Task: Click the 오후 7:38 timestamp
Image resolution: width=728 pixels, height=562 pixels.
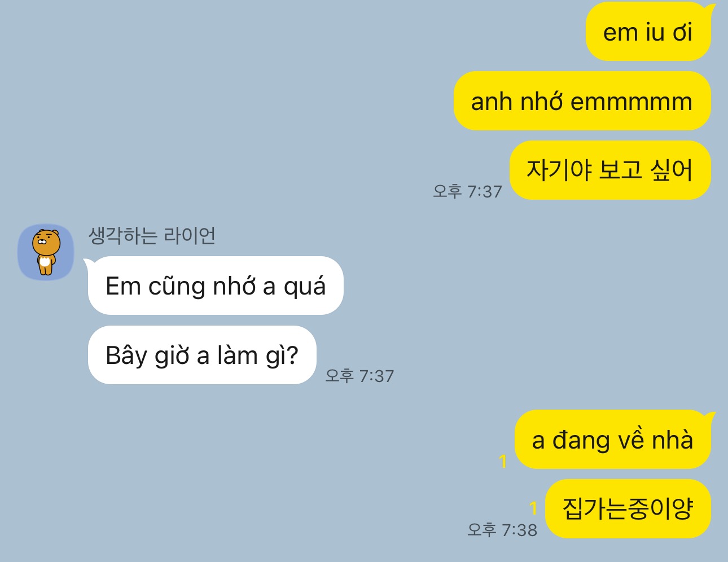Action: click(x=502, y=530)
